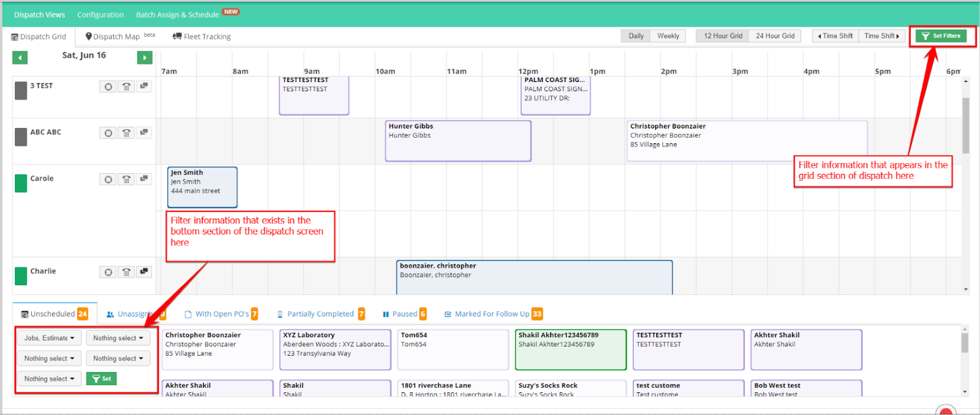Click Carole's green color swatch
Screen dimensions: 980x415
[x=21, y=183]
